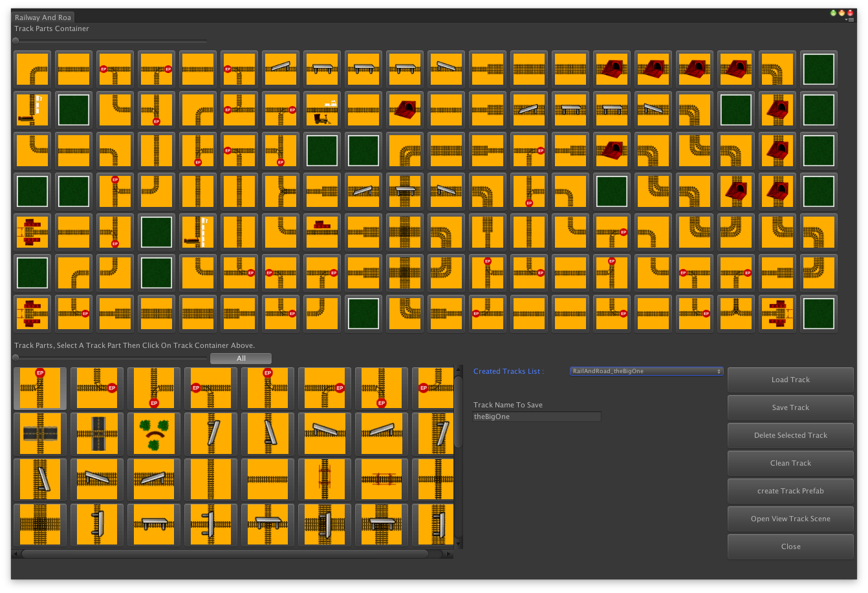The height and width of the screenshot is (593, 868).
Task: Select the rail part with red crossing markers
Action: coord(325,479)
